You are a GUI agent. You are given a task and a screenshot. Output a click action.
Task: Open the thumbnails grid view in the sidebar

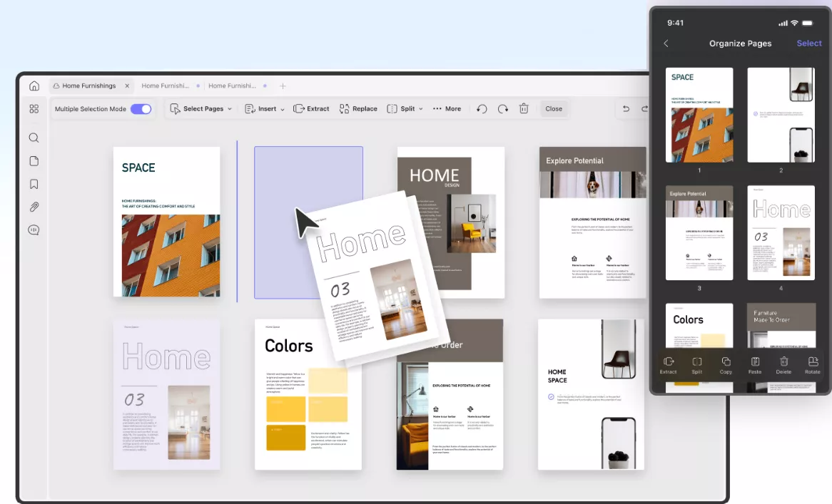[x=34, y=109]
